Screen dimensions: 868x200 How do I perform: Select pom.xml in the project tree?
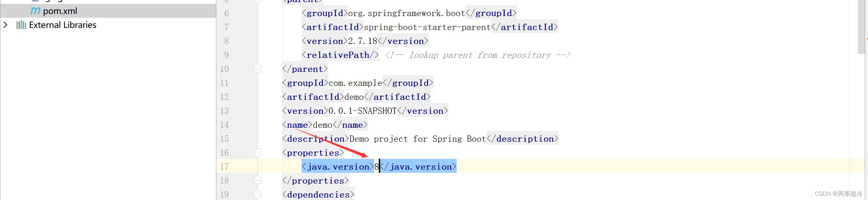60,11
